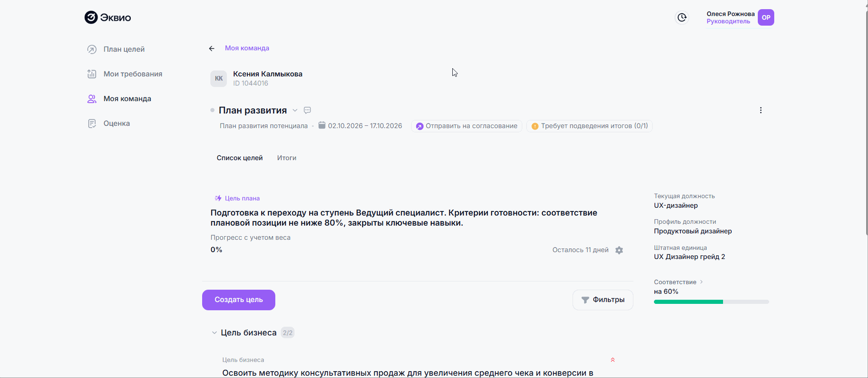Click the UX-дизайнер position value

[676, 205]
